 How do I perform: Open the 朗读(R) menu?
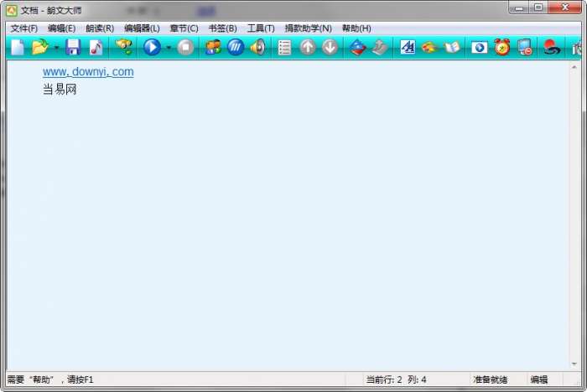(100, 28)
